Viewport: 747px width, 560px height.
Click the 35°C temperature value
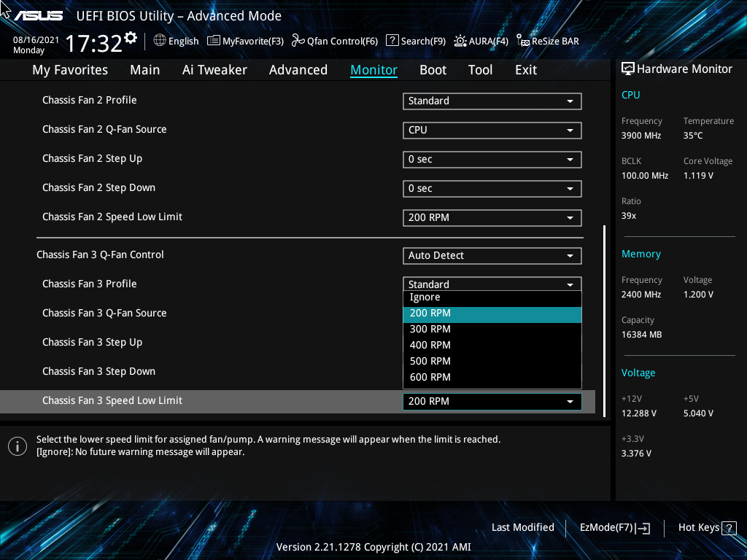point(693,136)
